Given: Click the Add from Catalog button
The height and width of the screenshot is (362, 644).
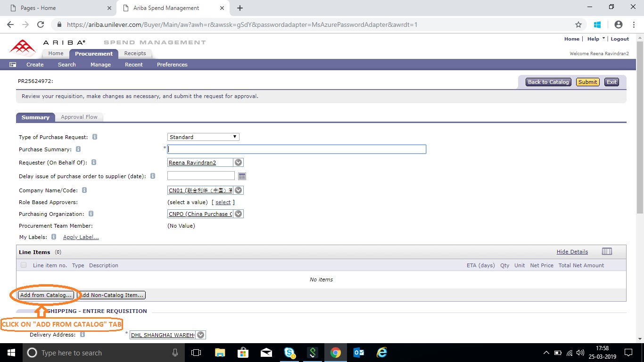Looking at the screenshot, I should (x=46, y=295).
